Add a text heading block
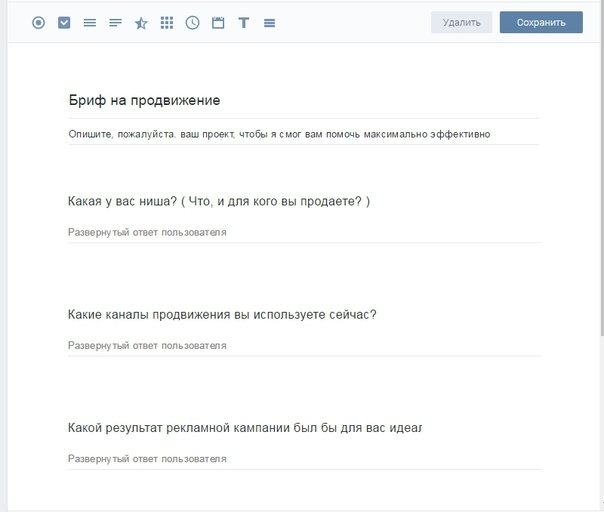 pyautogui.click(x=243, y=23)
